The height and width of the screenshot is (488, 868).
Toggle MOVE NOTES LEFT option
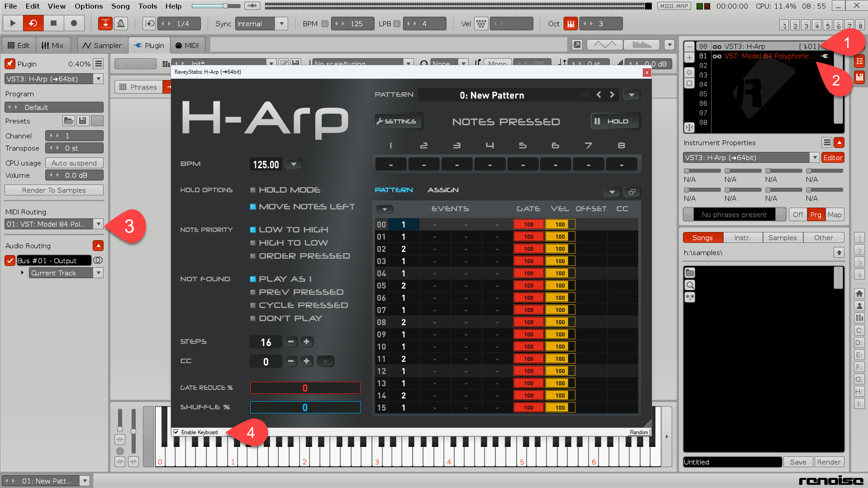253,207
